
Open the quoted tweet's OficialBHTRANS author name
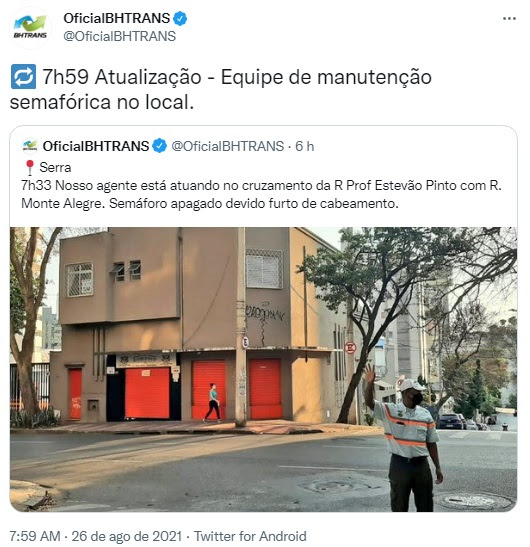96,146
